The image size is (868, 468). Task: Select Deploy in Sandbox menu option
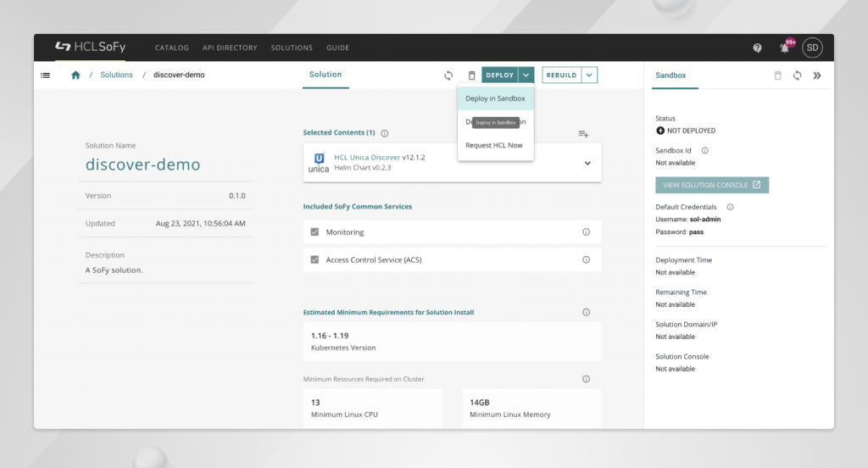(x=495, y=98)
